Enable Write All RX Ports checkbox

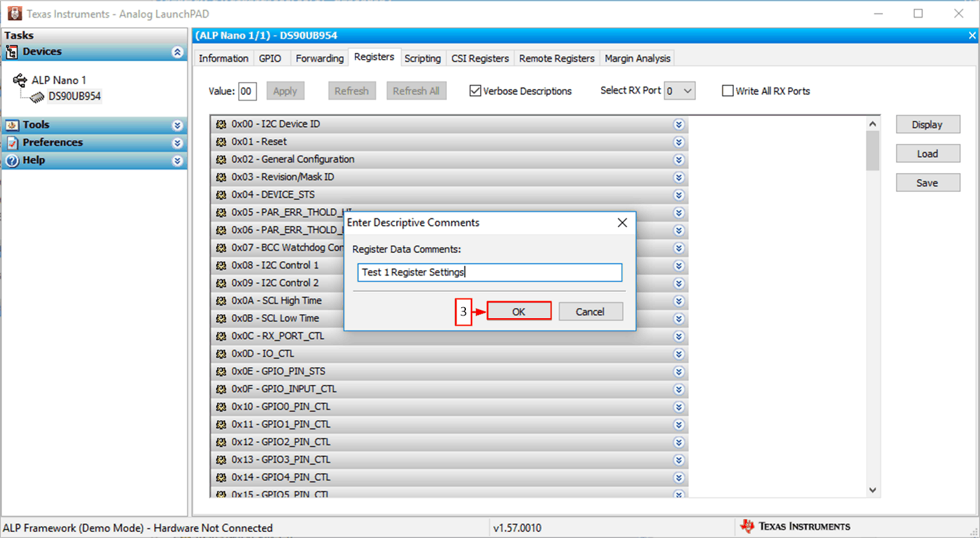[x=728, y=91]
